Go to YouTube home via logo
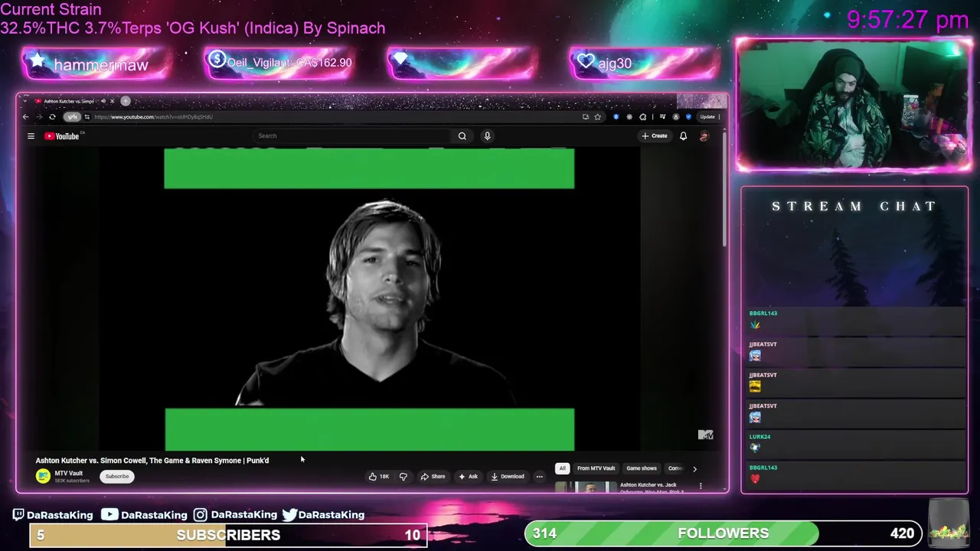 click(62, 136)
